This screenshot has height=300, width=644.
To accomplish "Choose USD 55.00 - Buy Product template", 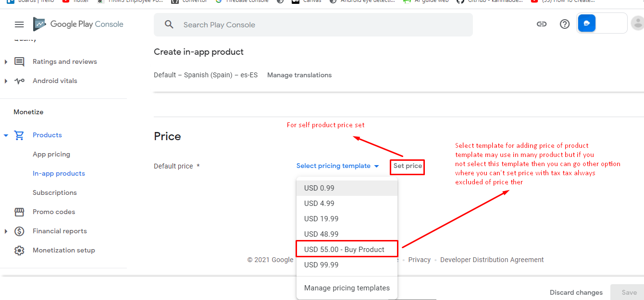I will point(344,250).
